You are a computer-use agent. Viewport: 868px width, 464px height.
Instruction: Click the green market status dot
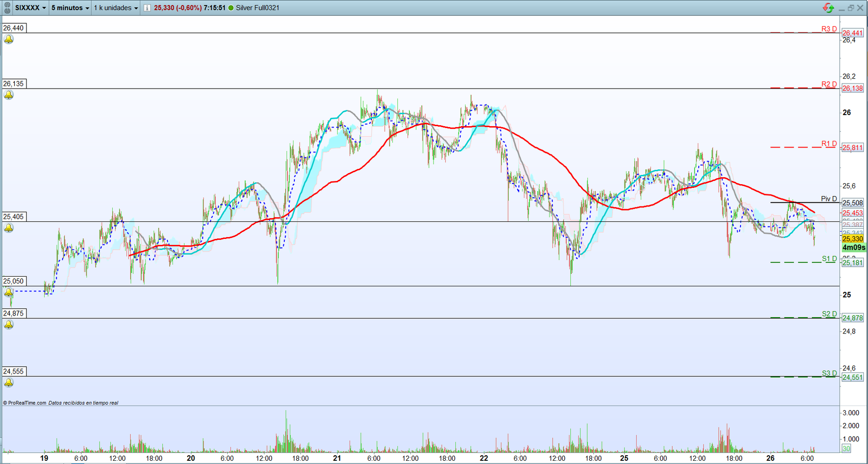click(x=231, y=8)
